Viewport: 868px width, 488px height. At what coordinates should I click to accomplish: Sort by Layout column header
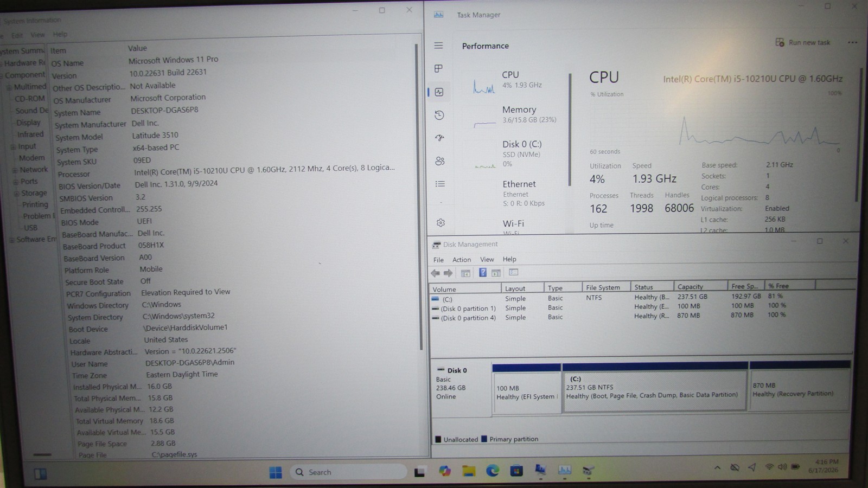522,288
